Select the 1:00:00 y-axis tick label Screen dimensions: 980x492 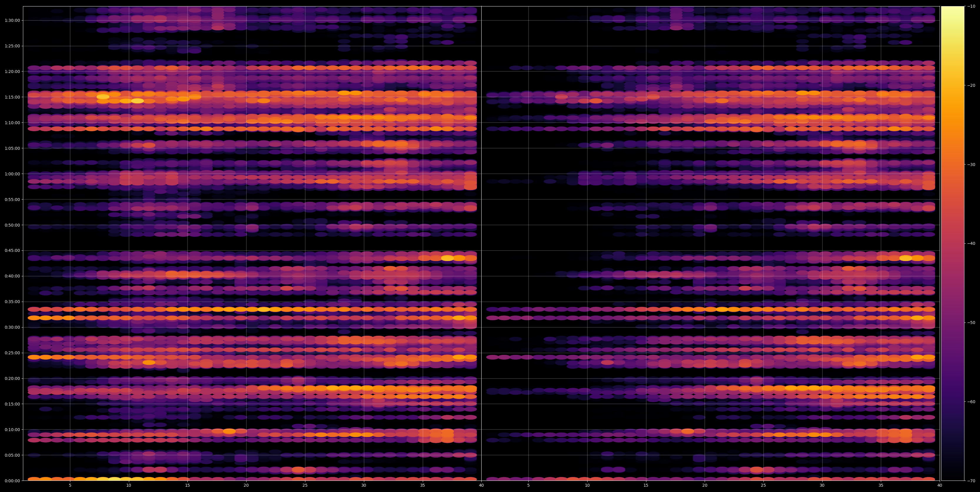click(x=12, y=174)
